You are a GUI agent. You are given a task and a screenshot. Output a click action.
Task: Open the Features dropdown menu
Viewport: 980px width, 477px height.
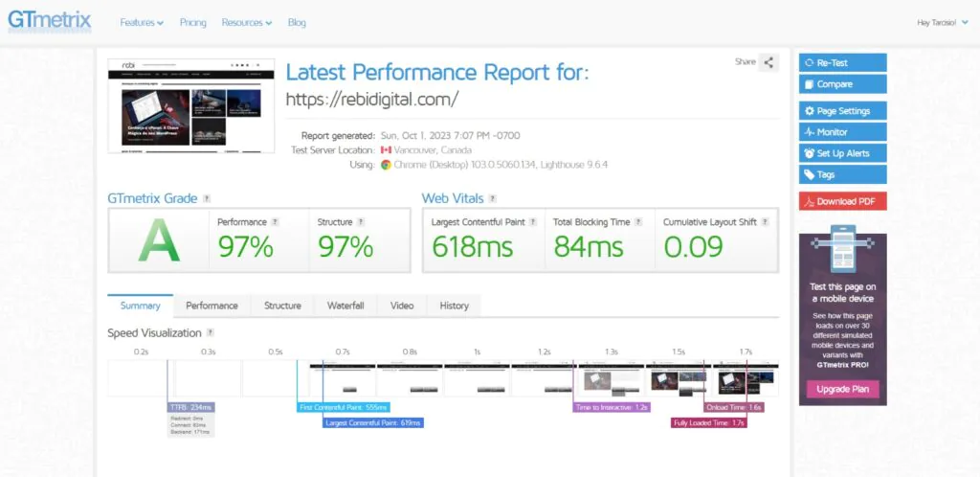pyautogui.click(x=142, y=22)
